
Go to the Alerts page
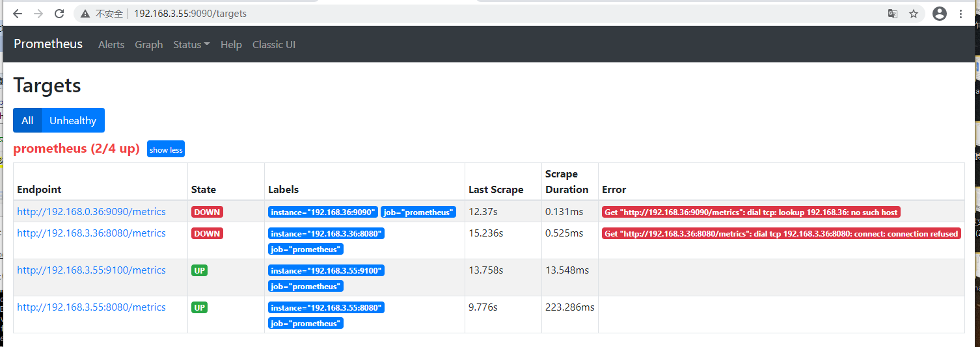pos(111,45)
